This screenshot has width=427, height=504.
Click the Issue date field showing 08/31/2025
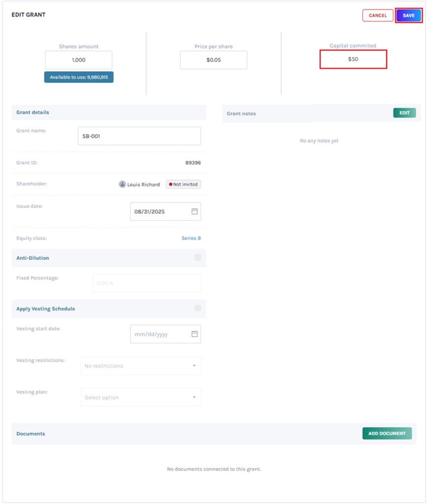160,212
